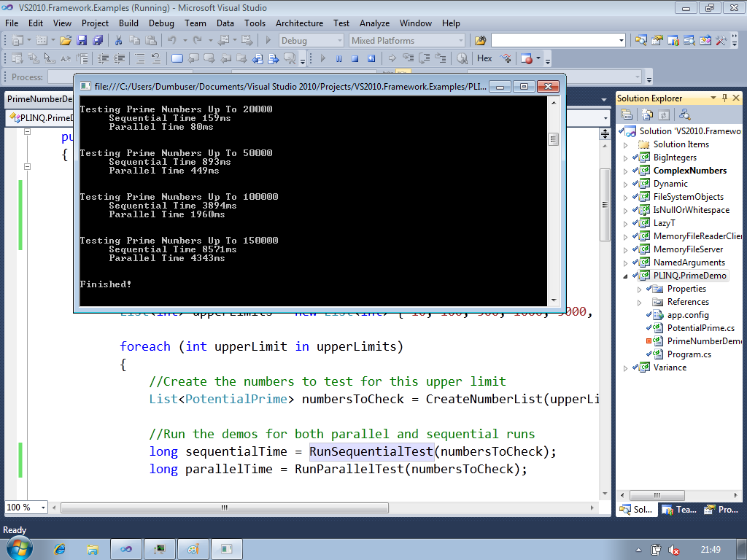This screenshot has width=747, height=560.
Task: Click the Redo arrow icon
Action: coord(197,41)
